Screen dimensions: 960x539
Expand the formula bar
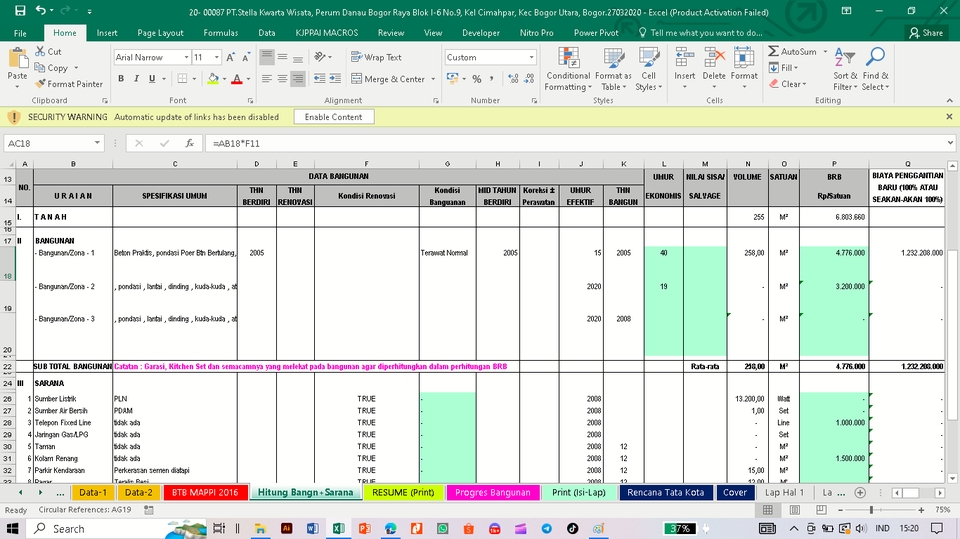point(950,143)
